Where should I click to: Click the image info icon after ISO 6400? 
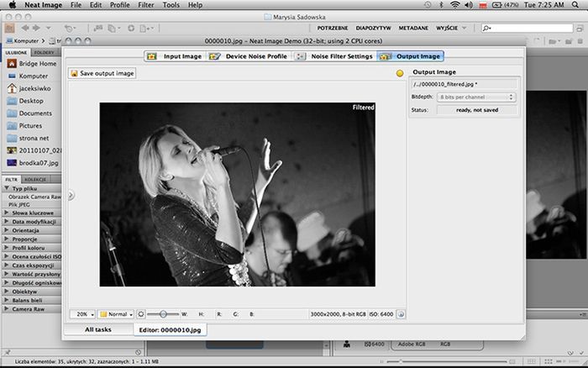[x=401, y=314]
